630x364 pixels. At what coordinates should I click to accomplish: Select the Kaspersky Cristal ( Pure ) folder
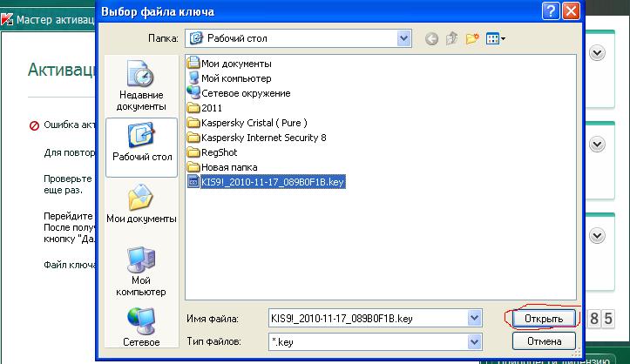(x=247, y=123)
